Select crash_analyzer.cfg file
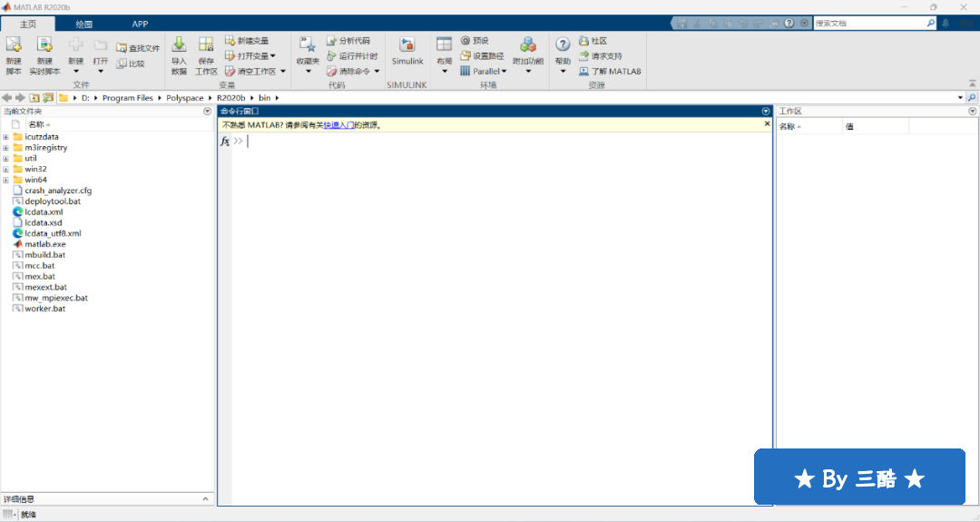 pyautogui.click(x=58, y=191)
